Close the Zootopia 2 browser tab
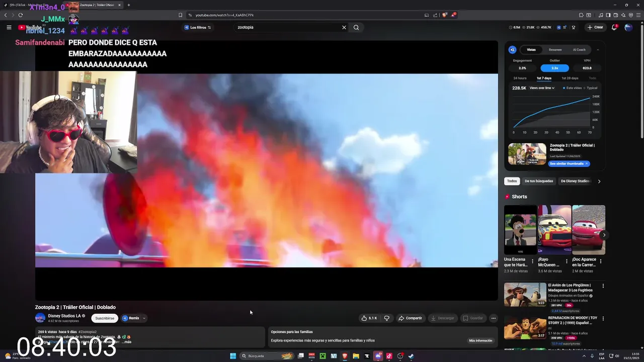Viewport: 644px width, 362px height. coord(119,5)
